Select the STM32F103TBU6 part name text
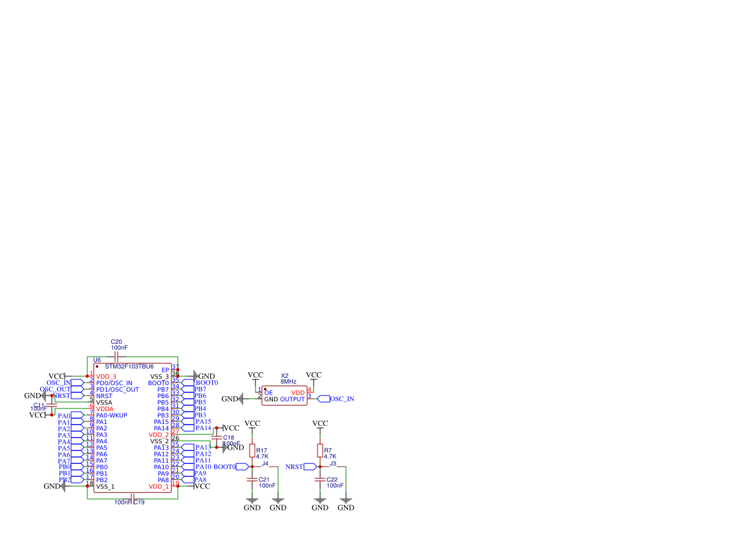 [129, 366]
